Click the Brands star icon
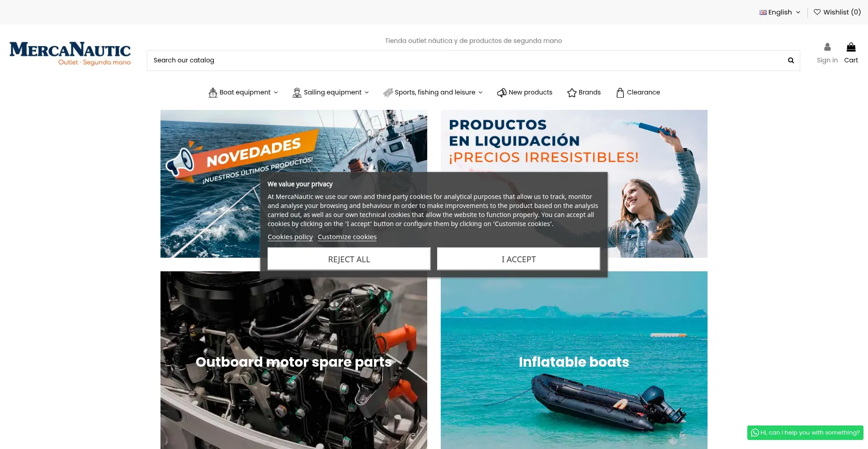Image resolution: width=868 pixels, height=449 pixels. click(x=571, y=93)
